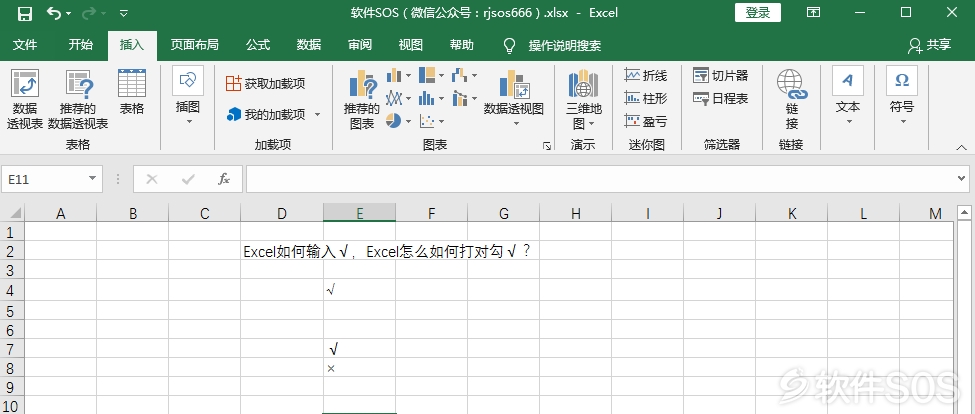Expand the formula bar chevron
The image size is (975, 414).
tap(963, 179)
